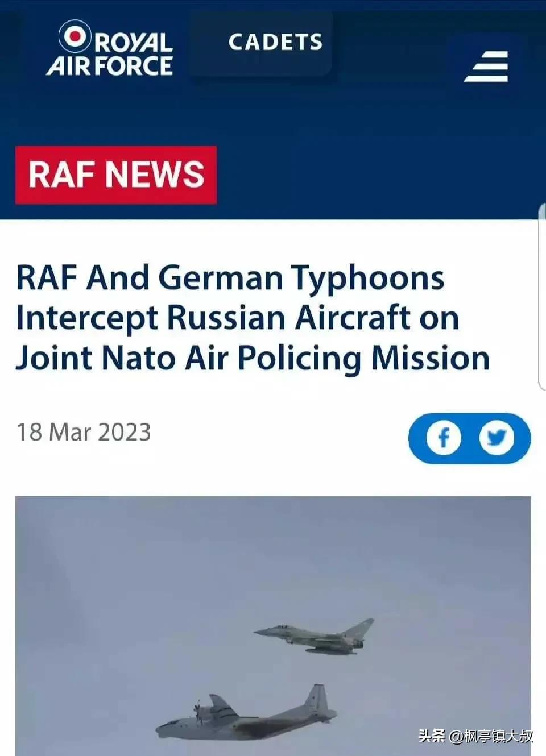The image size is (546, 756).
Task: Click the 头条 watermark logo
Action: tap(432, 736)
